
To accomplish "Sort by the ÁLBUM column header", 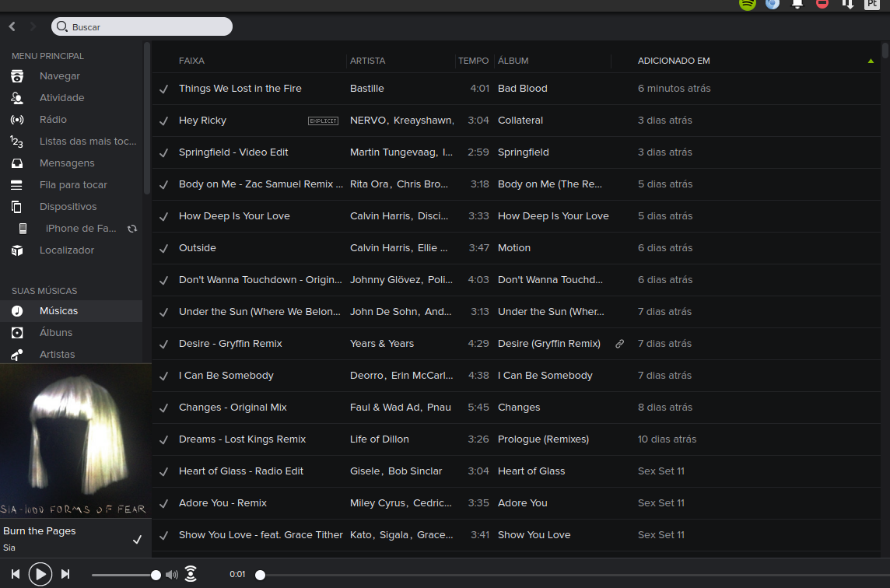I will 513,61.
